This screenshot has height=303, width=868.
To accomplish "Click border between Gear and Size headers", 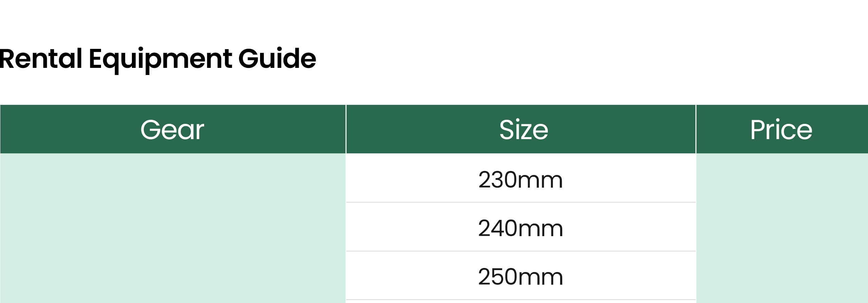I will pos(346,129).
